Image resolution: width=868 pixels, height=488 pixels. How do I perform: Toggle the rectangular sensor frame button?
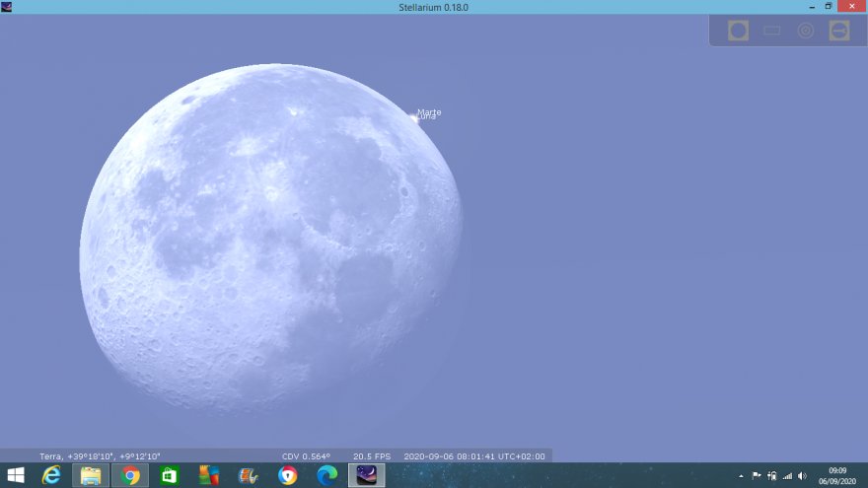[x=771, y=31]
